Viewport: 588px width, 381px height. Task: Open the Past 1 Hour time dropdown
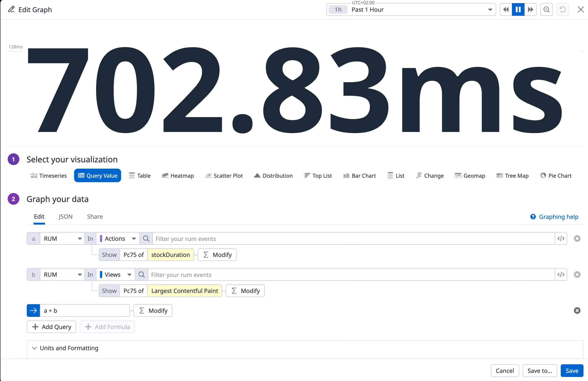pyautogui.click(x=411, y=10)
